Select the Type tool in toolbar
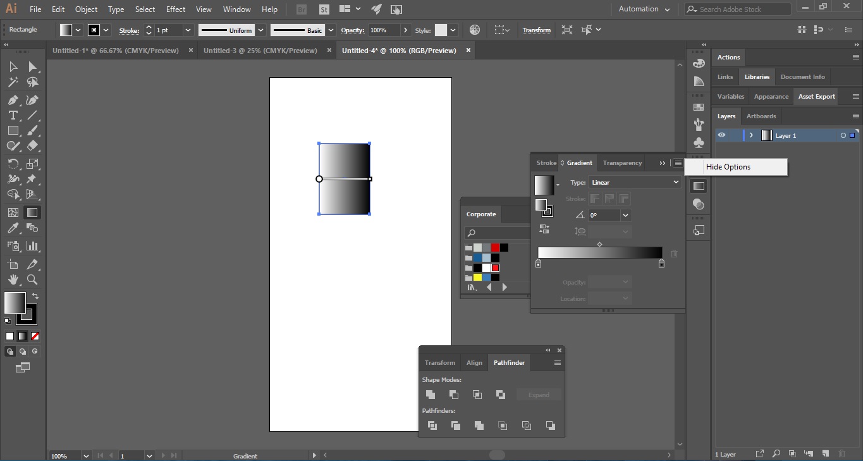868x461 pixels. click(x=13, y=116)
